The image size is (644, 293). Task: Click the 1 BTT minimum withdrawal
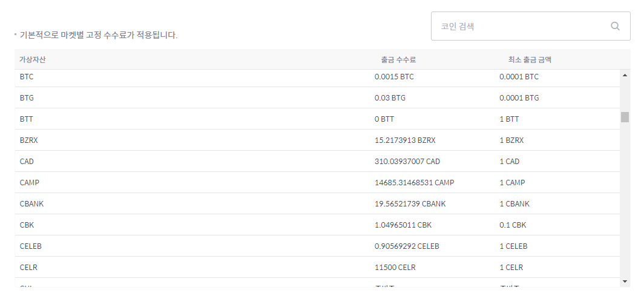pos(509,119)
